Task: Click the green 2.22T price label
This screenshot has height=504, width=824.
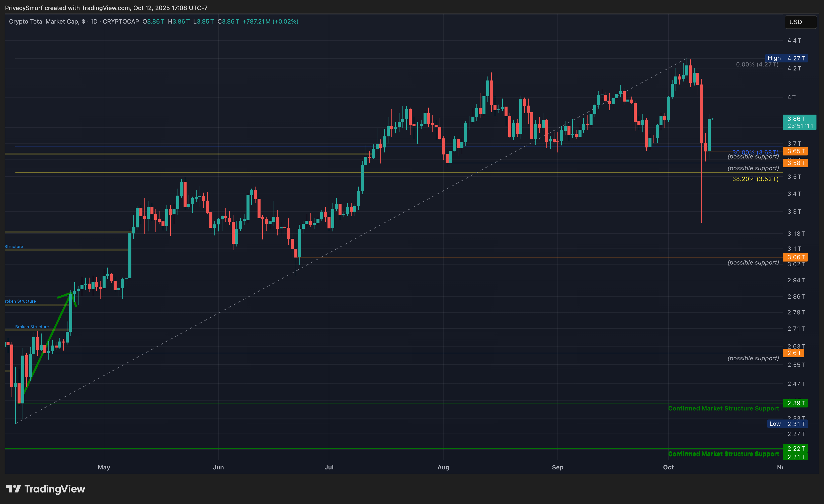Action: (795, 448)
